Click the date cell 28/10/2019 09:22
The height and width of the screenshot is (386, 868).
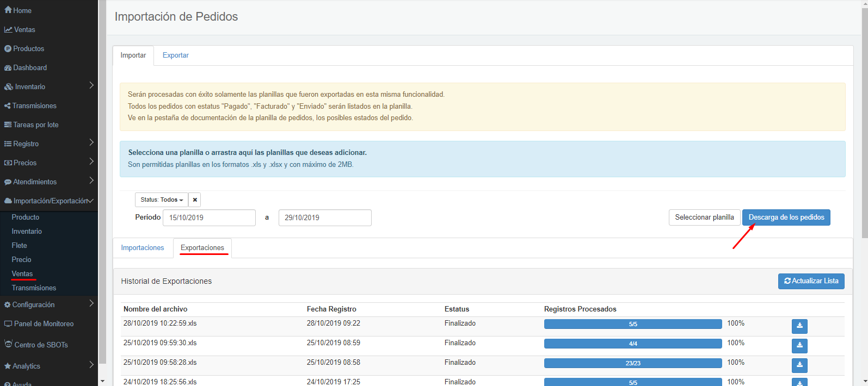[334, 323]
